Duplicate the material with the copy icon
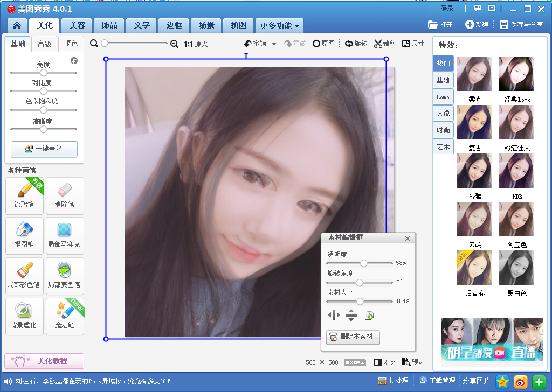 [369, 316]
